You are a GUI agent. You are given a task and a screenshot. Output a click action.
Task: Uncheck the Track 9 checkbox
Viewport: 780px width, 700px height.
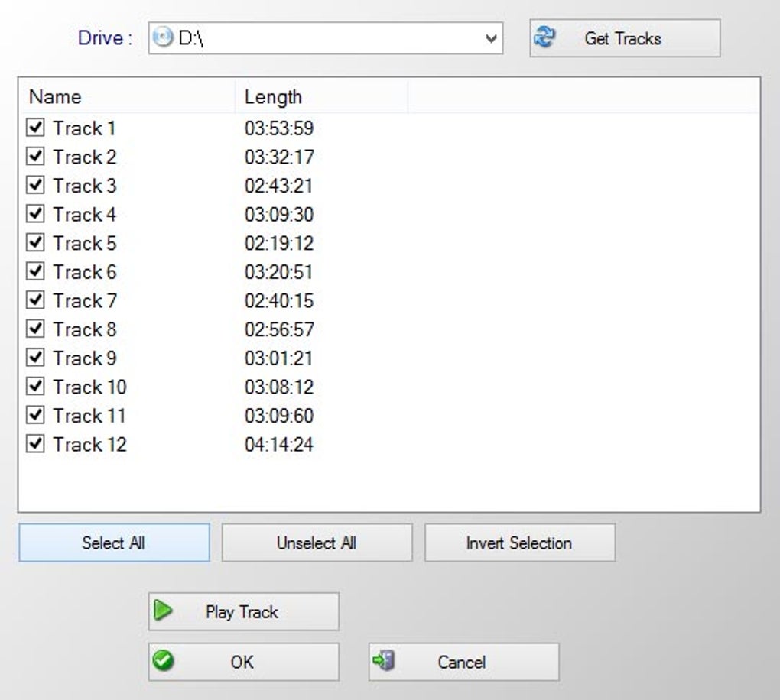click(x=35, y=358)
